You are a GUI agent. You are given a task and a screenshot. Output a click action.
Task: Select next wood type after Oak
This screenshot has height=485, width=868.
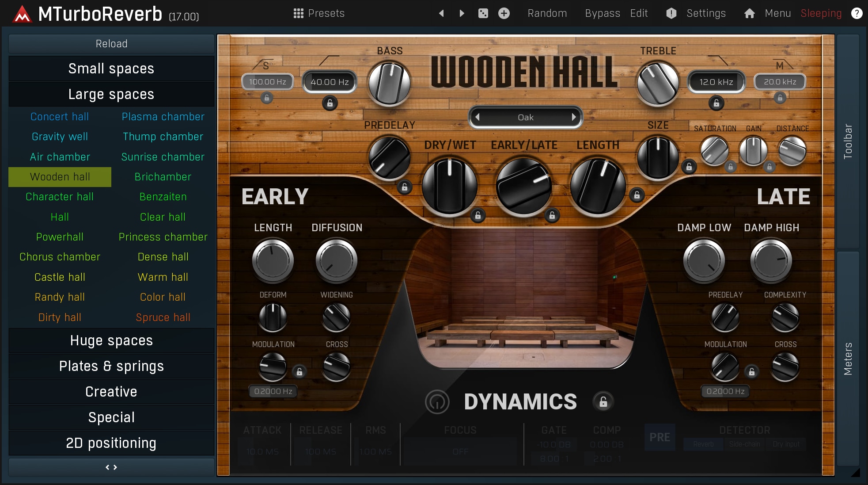[573, 117]
